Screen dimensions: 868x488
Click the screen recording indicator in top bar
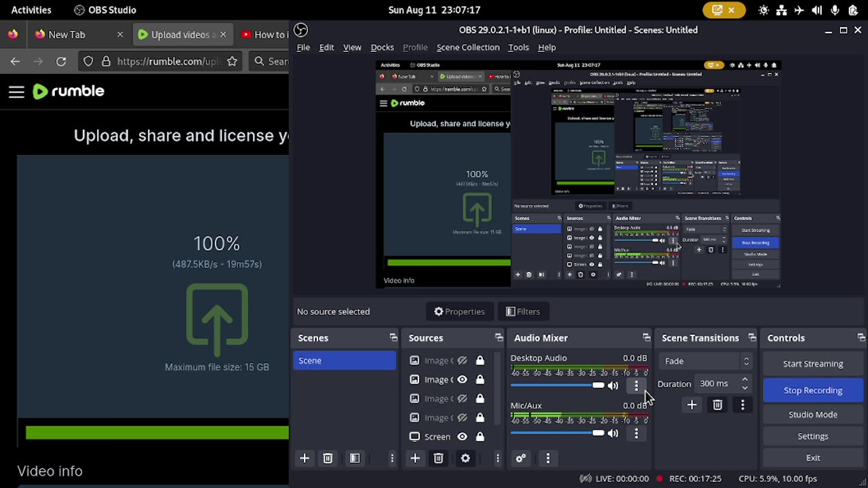coord(724,10)
